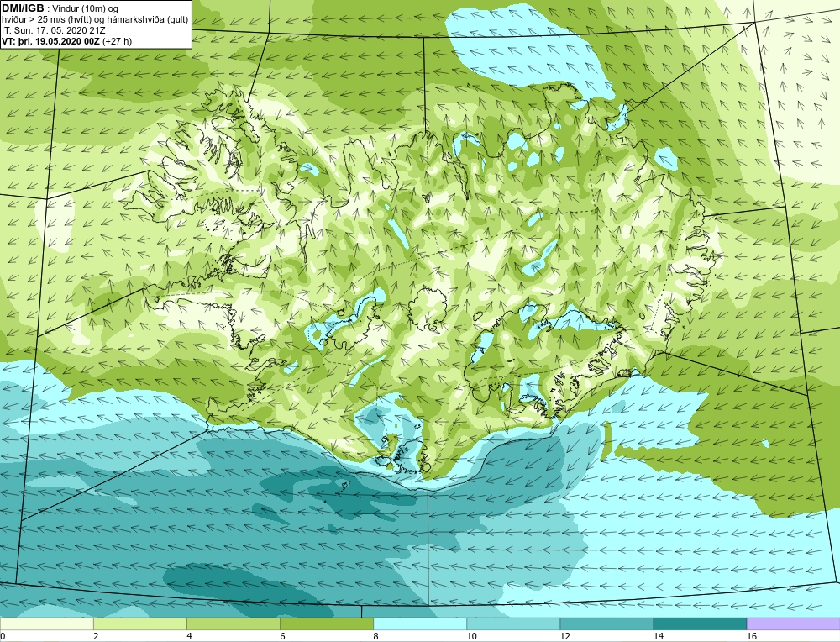The height and width of the screenshot is (642, 840).
Task: Click the pale yellow 0–2 legend swatch
Action: coord(46,624)
